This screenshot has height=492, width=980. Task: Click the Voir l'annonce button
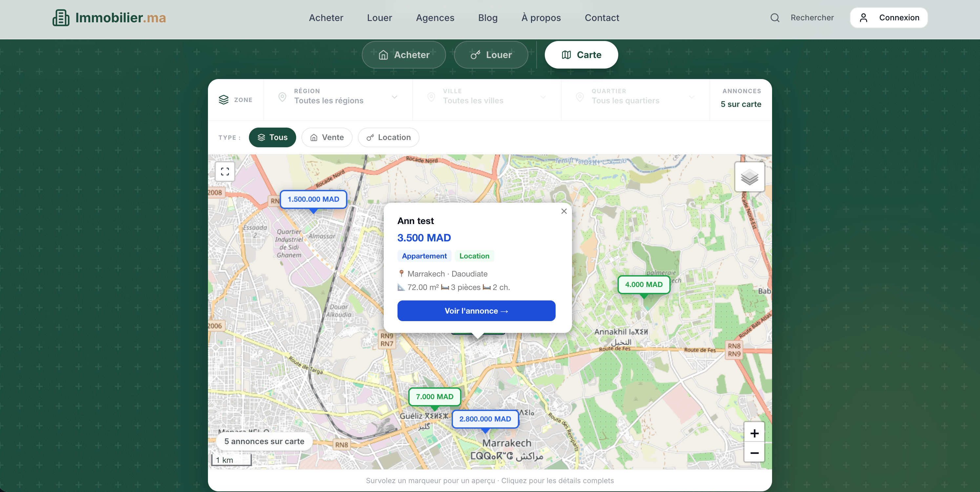coord(476,311)
